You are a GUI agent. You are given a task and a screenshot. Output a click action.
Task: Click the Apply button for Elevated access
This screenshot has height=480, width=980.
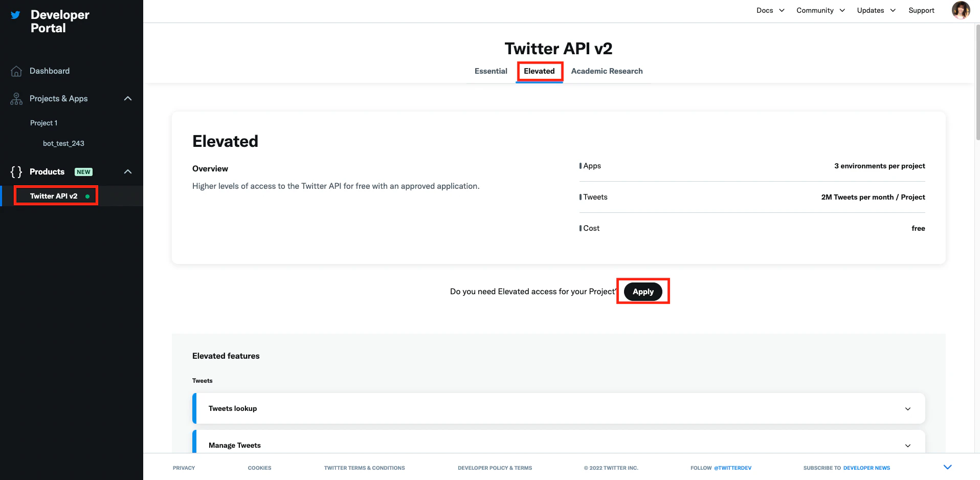click(643, 292)
